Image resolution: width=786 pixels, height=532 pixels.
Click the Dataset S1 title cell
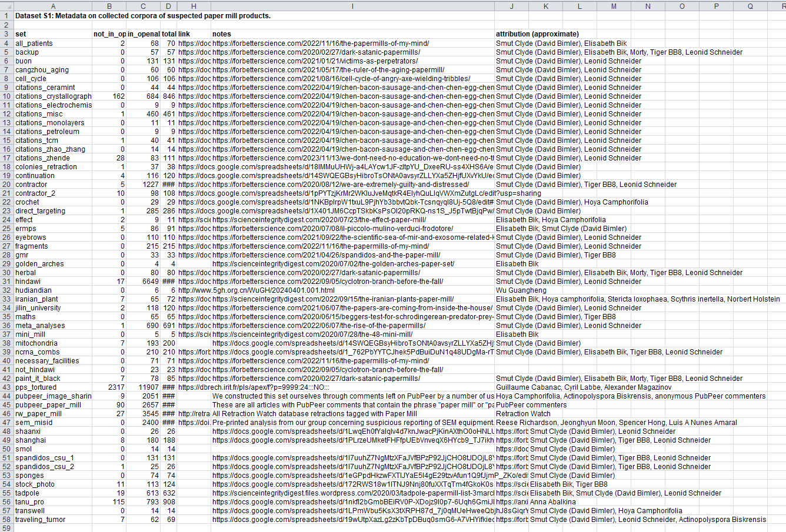(142, 16)
